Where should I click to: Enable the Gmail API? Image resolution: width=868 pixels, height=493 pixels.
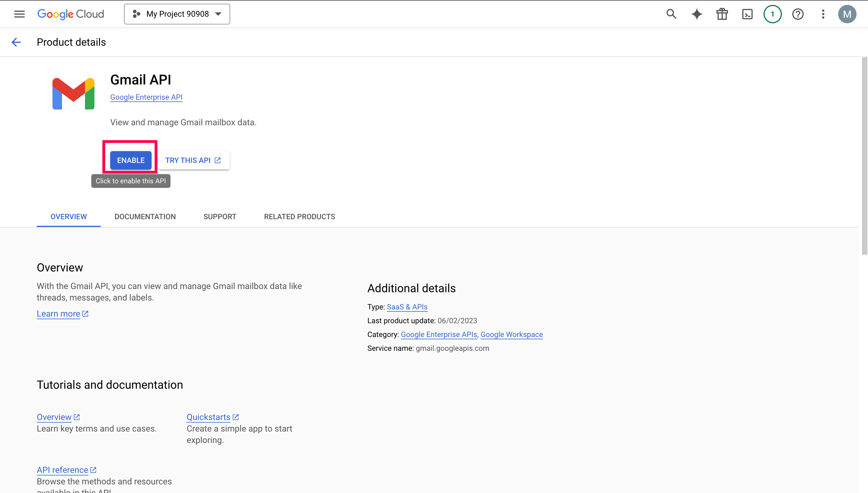131,160
